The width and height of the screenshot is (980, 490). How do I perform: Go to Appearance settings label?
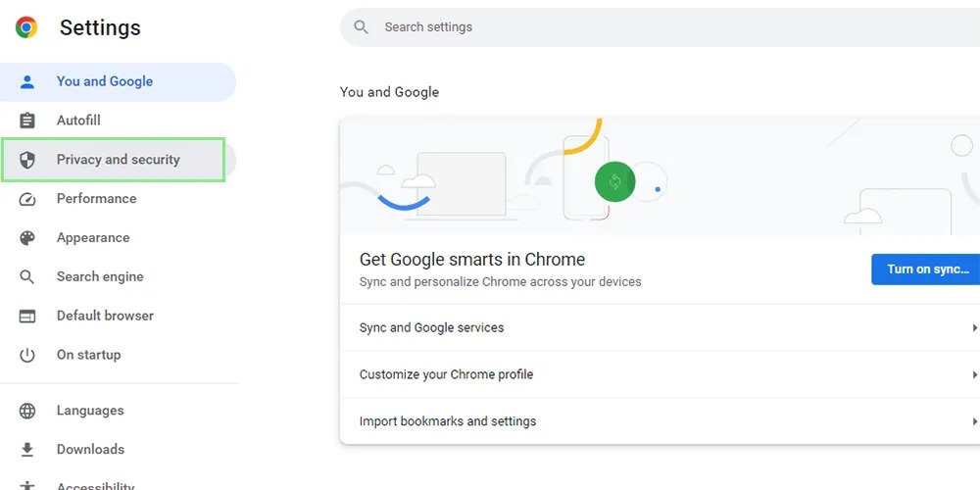tap(93, 238)
